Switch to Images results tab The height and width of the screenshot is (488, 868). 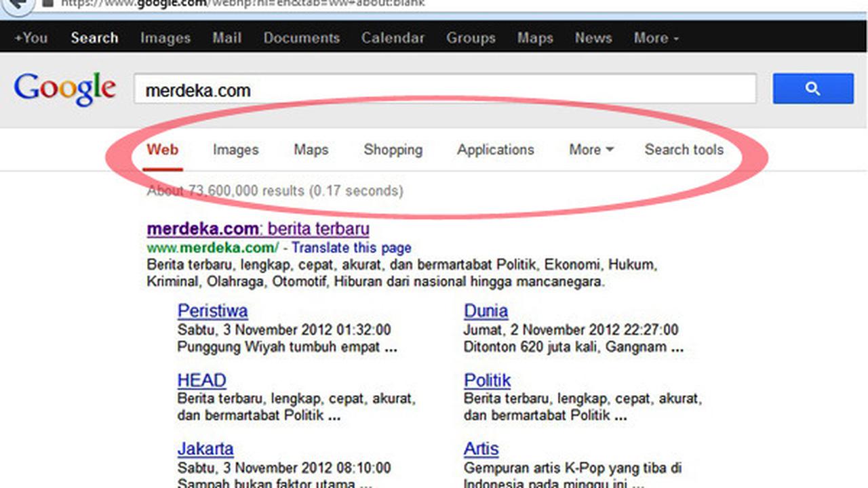235,150
